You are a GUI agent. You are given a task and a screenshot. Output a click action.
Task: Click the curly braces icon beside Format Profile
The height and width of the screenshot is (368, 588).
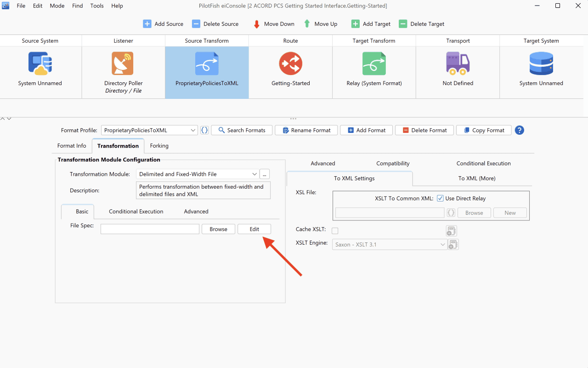(x=204, y=130)
